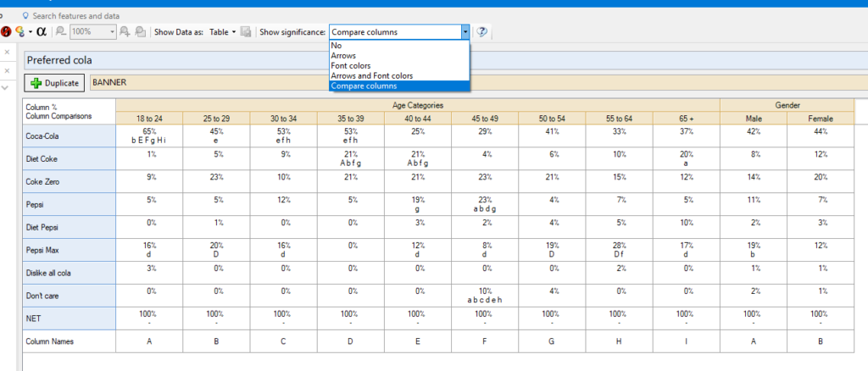This screenshot has width=868, height=371.
Task: Click the red circular toolbar icon
Action: point(6,31)
